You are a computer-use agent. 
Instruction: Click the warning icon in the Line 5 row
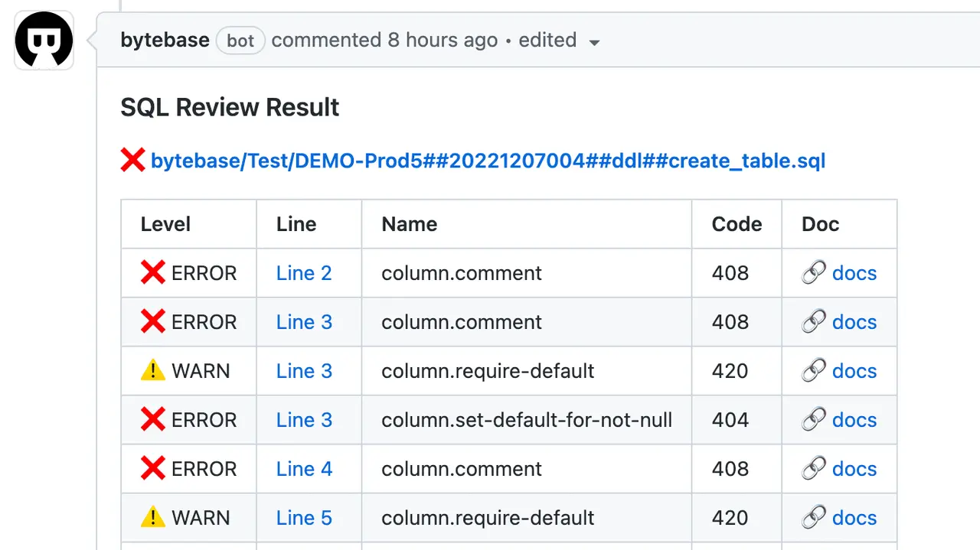point(153,518)
